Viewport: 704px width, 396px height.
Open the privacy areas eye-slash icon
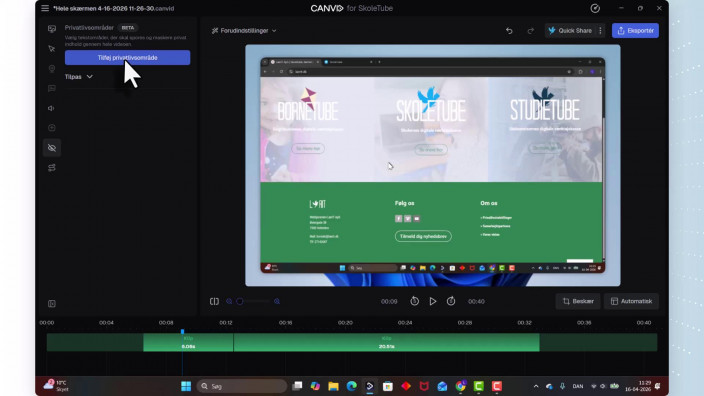pyautogui.click(x=52, y=148)
